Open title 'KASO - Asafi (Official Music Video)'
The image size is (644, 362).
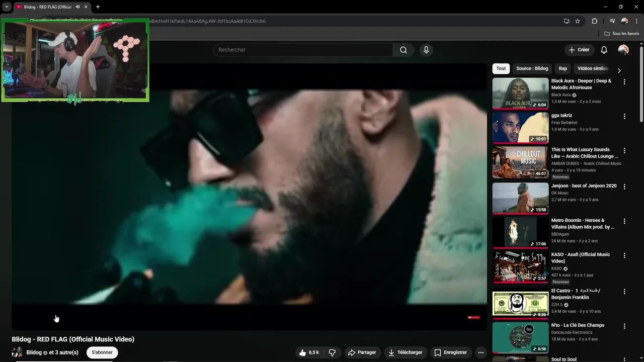(581, 258)
